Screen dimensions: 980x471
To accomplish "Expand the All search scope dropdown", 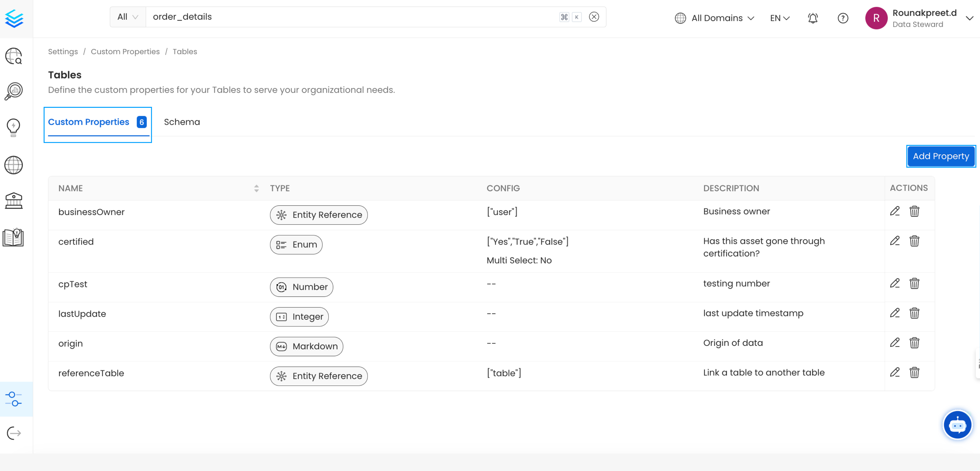I will 127,17.
